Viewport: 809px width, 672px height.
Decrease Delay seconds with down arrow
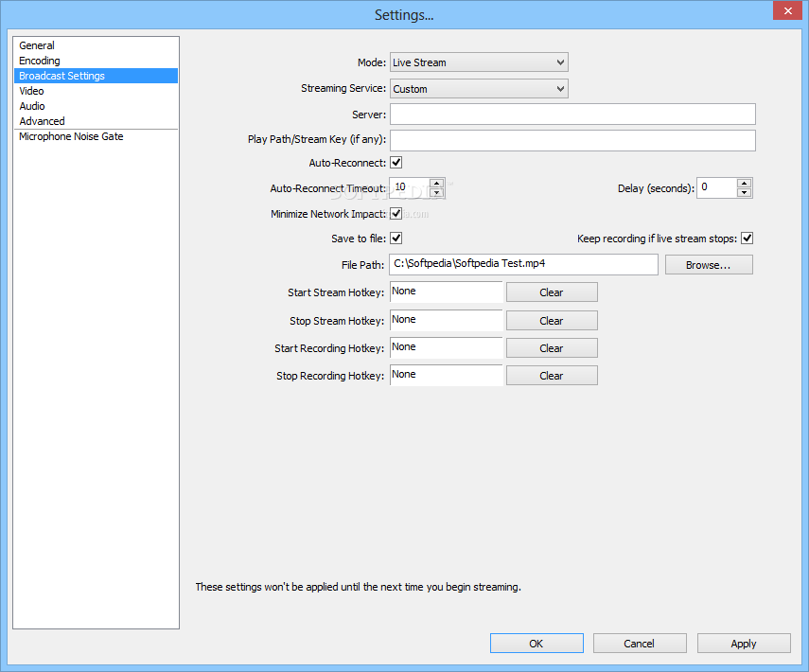(x=744, y=192)
